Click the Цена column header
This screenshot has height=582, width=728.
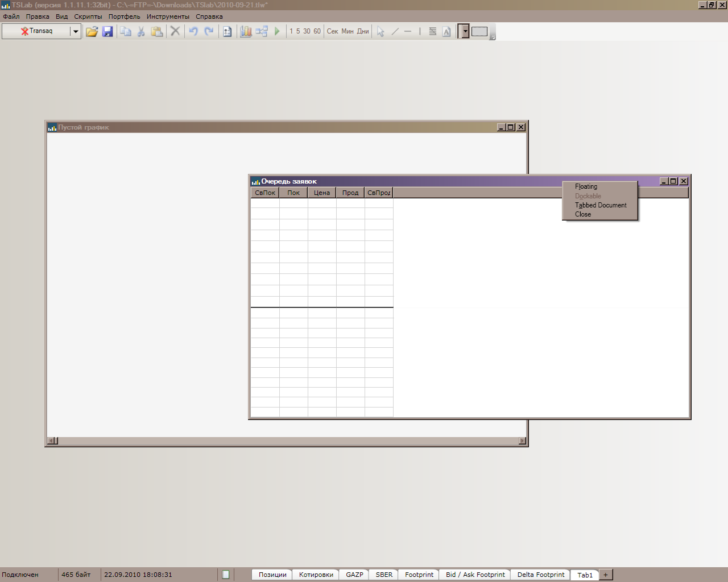pos(322,193)
